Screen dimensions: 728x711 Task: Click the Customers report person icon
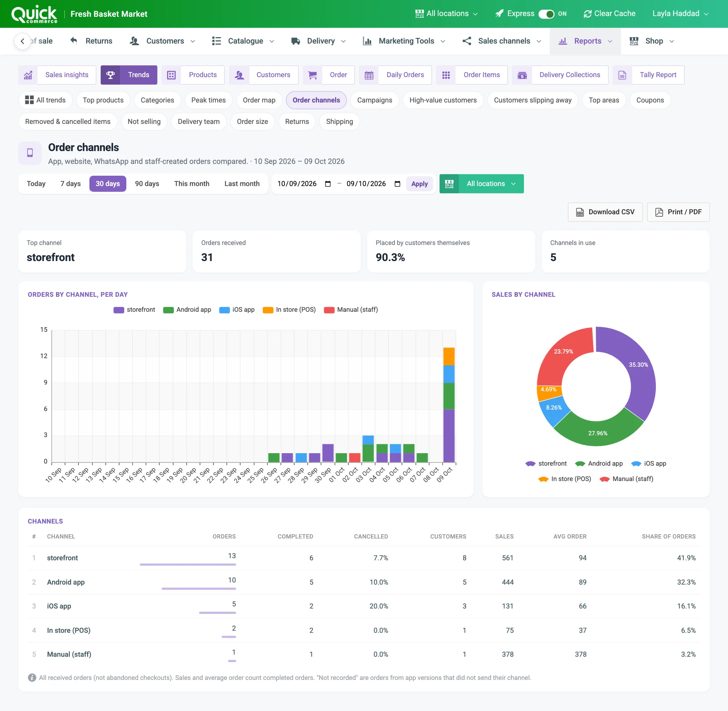tap(239, 75)
